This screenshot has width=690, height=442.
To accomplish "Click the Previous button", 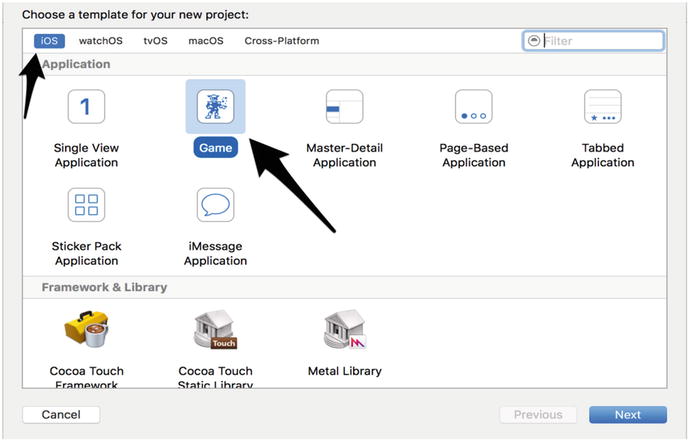I will (538, 415).
